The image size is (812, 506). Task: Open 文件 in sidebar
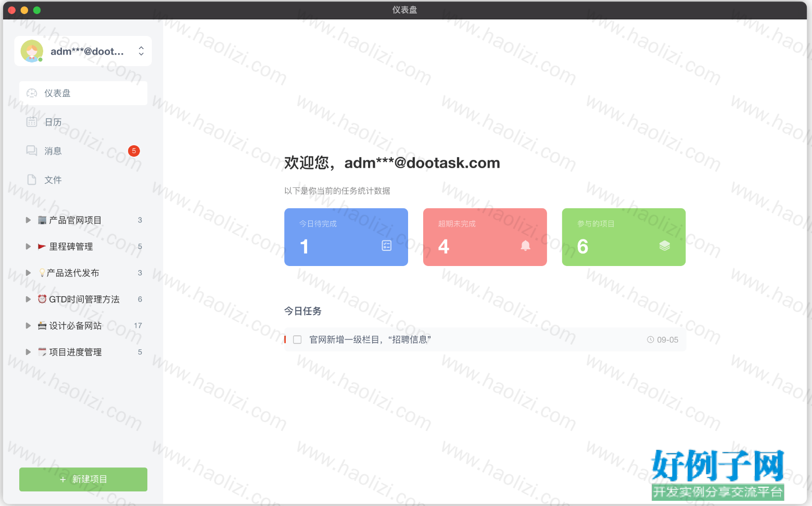(83, 180)
